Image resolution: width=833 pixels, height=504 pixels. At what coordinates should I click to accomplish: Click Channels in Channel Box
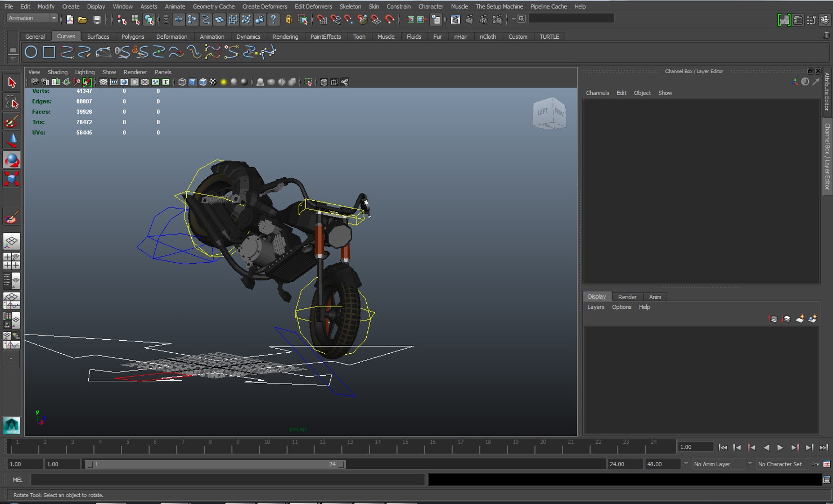click(x=597, y=93)
